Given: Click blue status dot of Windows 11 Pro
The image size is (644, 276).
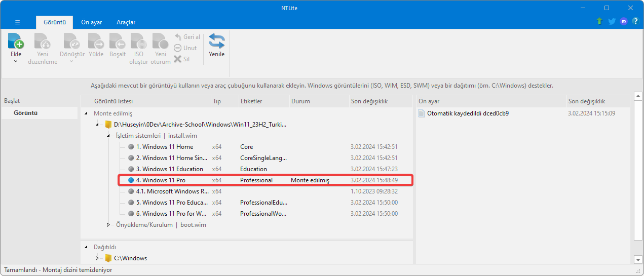Looking at the screenshot, I should pos(131,180).
